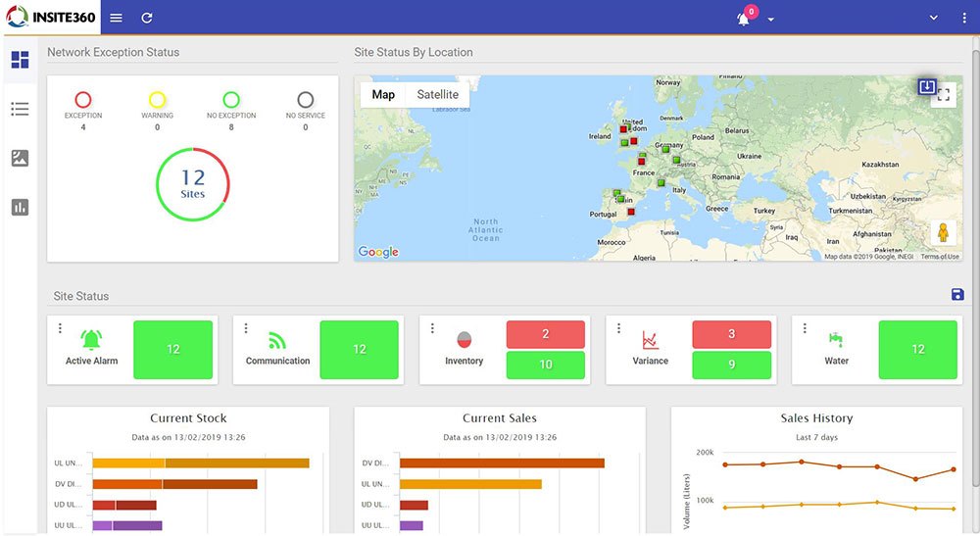Click the 'Last 7 days' subtitle

click(x=816, y=437)
